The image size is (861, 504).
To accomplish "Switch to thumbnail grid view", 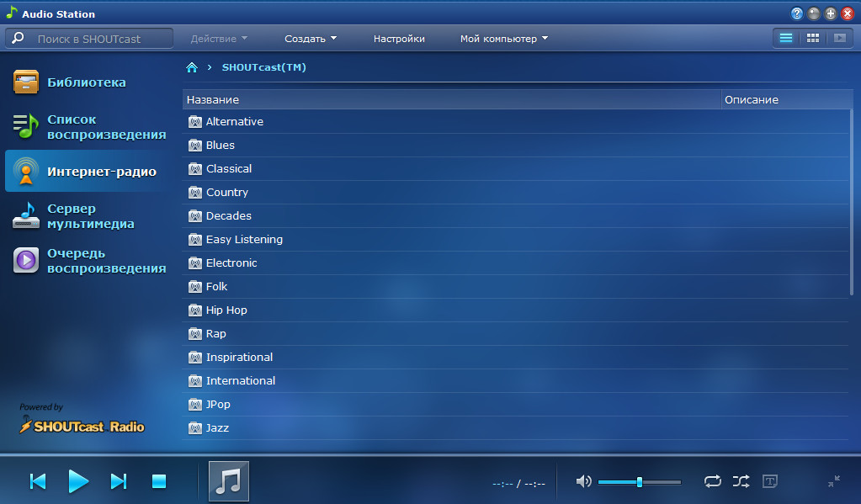I will coord(812,38).
